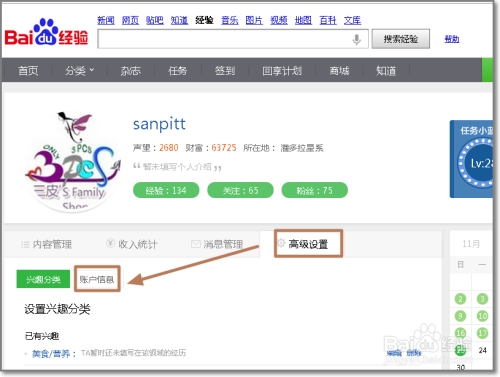500x377 pixels.
Task: Select calendar day 3
Action: 482,299
